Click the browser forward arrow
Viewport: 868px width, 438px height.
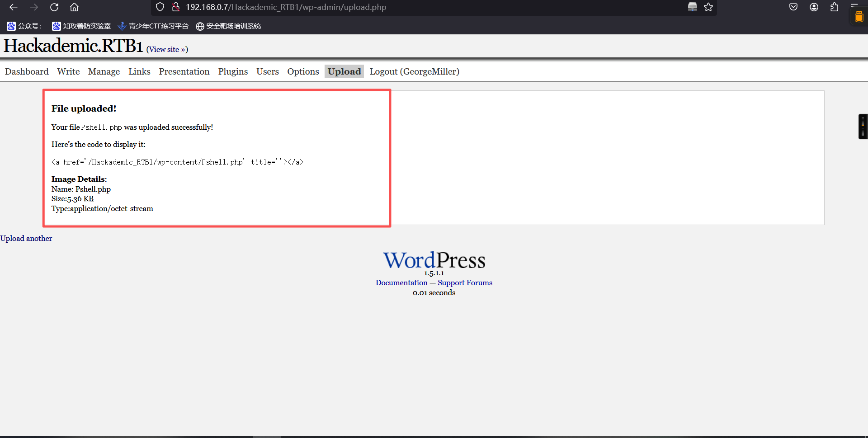(34, 7)
